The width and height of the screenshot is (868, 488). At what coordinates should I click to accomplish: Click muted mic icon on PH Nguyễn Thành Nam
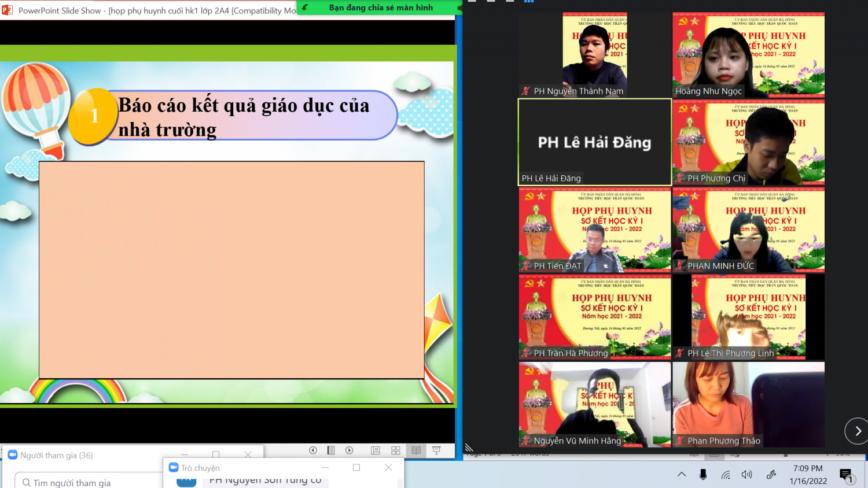[526, 91]
